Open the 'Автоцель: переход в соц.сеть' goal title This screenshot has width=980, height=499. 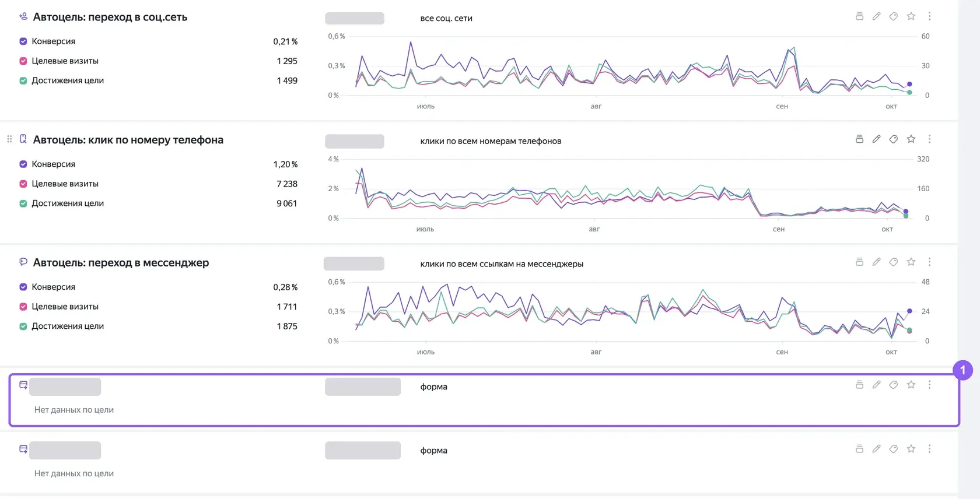(x=110, y=17)
